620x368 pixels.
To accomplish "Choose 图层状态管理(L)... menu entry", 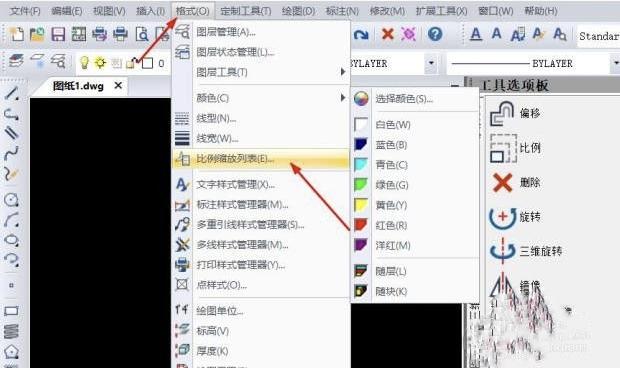I will coord(261,52).
